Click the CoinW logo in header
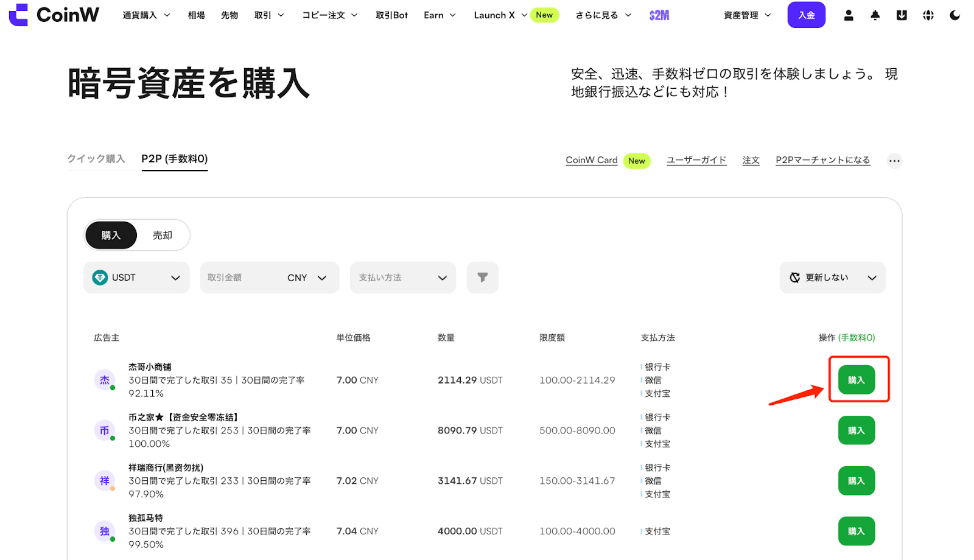The height and width of the screenshot is (560, 974). pyautogui.click(x=54, y=15)
